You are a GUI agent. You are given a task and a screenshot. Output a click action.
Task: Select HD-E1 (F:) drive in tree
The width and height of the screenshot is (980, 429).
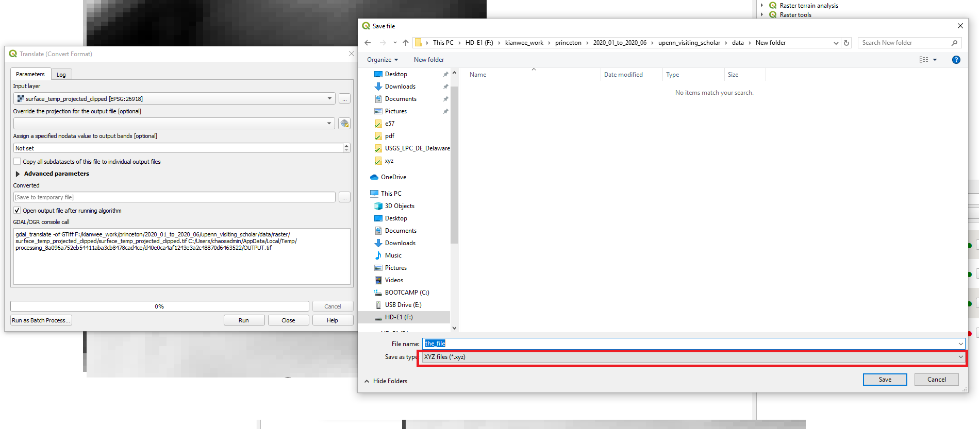click(x=398, y=317)
